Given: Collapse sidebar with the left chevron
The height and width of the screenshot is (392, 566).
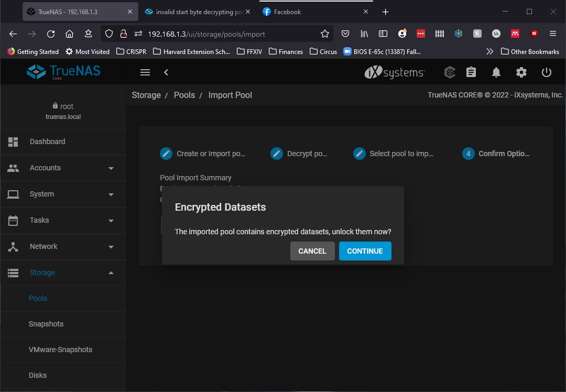Looking at the screenshot, I should 166,72.
